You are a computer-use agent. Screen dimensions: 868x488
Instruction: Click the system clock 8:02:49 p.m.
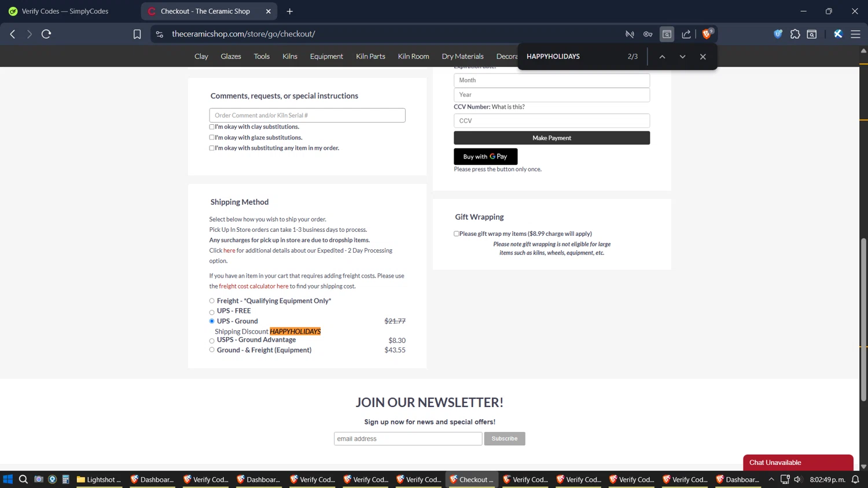(827, 479)
